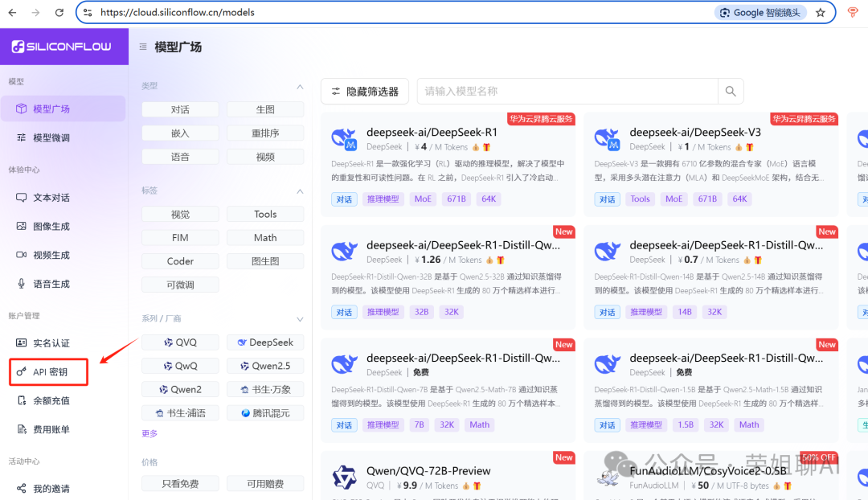Click the QVQ-72B-Preview card logo

tap(344, 477)
